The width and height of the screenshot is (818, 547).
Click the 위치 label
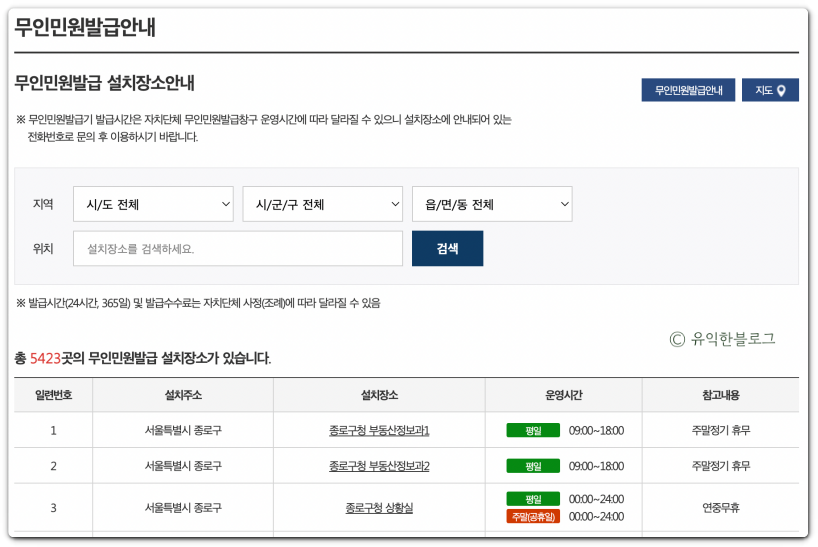(x=43, y=249)
